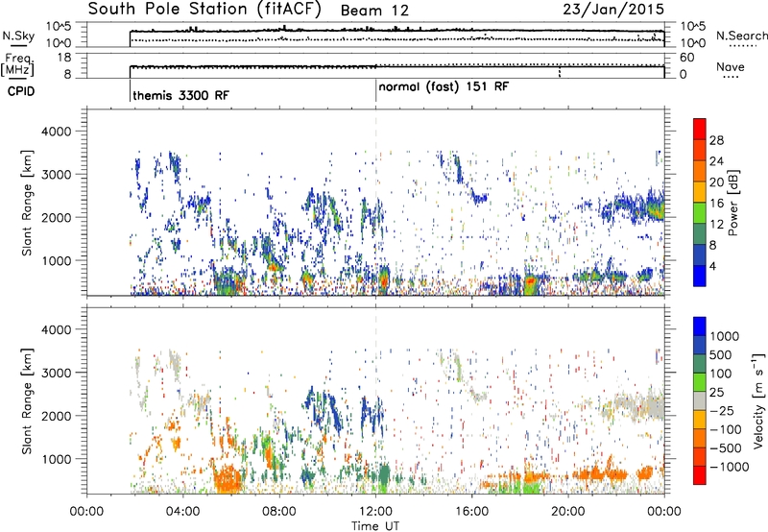The width and height of the screenshot is (768, 532).
Task: Click the '-100' tick on the Velocity colorbar
Action: coord(725,429)
